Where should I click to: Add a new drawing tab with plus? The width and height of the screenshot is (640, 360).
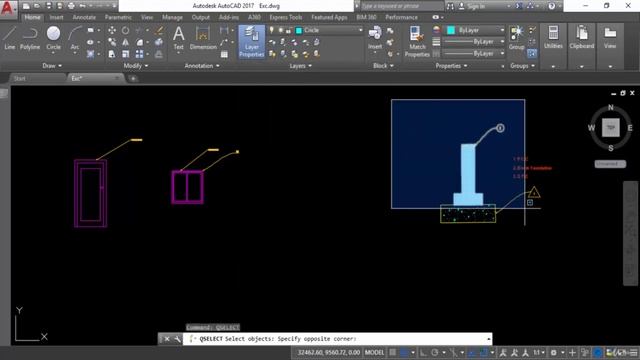coord(133,78)
